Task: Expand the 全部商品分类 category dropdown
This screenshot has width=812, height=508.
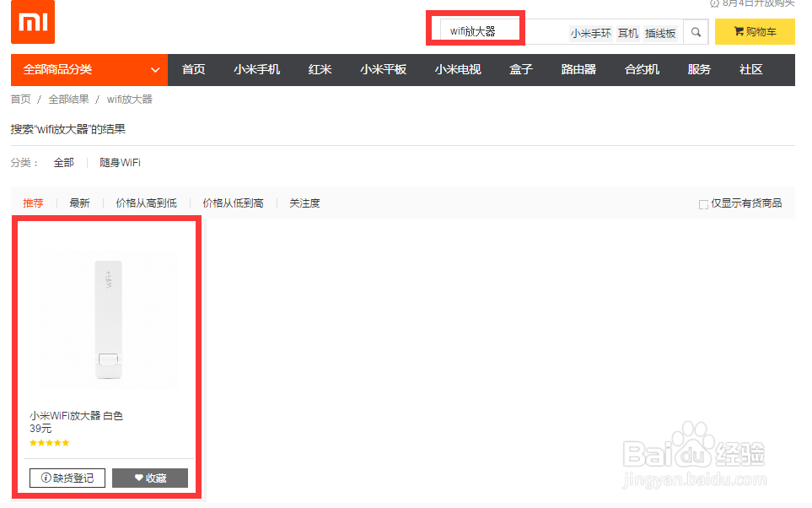Action: (x=89, y=69)
